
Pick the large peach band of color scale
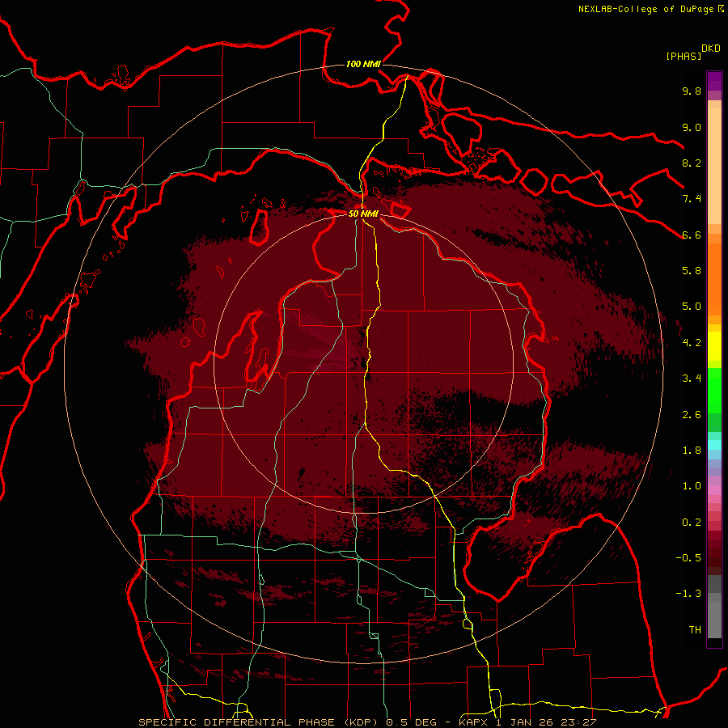pos(714,167)
